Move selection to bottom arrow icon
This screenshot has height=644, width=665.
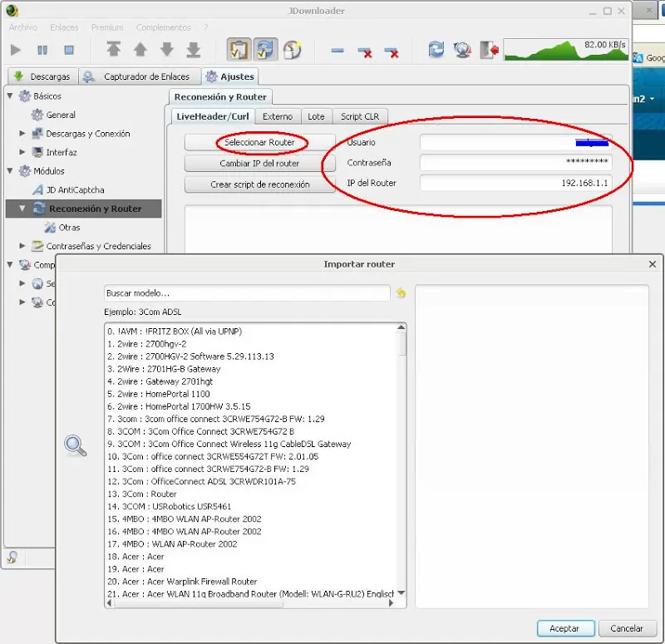[x=194, y=49]
